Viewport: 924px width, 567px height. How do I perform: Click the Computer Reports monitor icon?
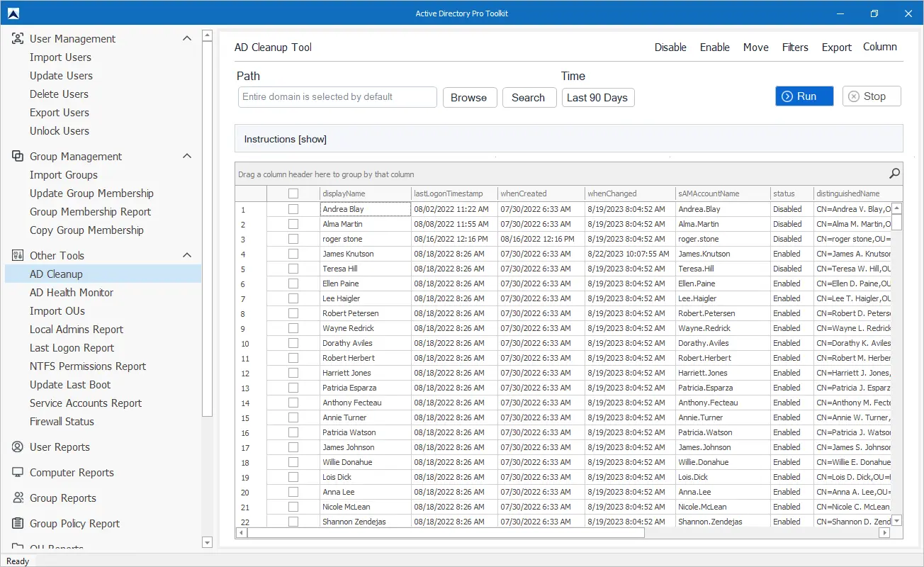(x=18, y=473)
